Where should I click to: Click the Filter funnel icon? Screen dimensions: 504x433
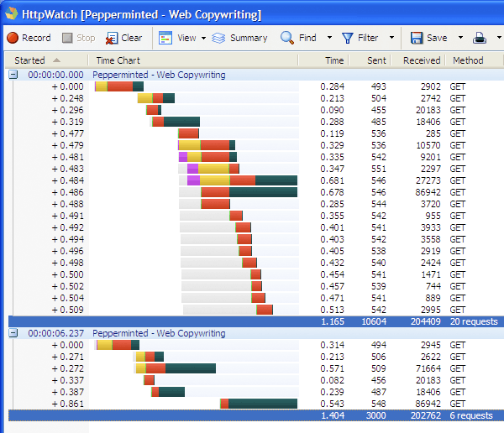pyautogui.click(x=348, y=38)
